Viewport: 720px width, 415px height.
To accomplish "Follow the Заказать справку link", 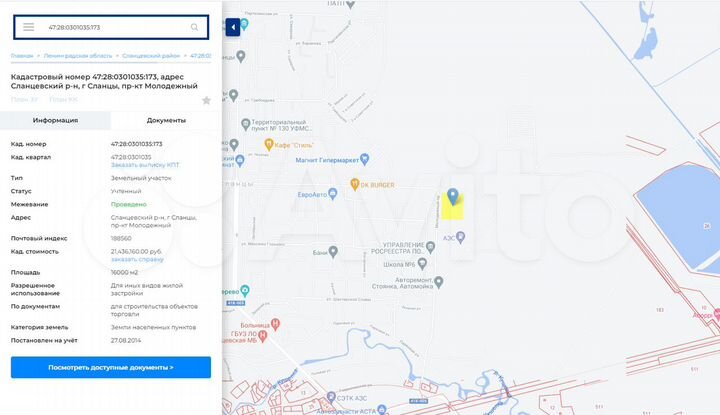I will coord(137,259).
